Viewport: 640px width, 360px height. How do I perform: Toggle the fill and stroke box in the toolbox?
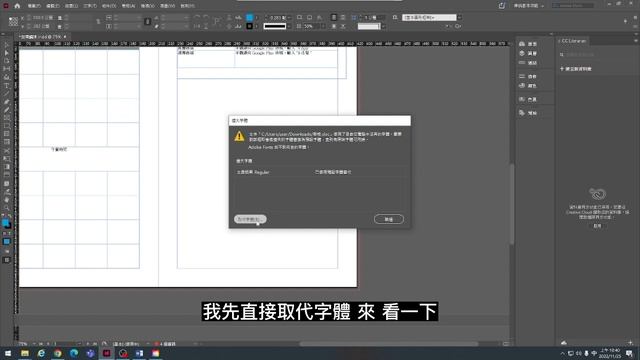click(6, 223)
